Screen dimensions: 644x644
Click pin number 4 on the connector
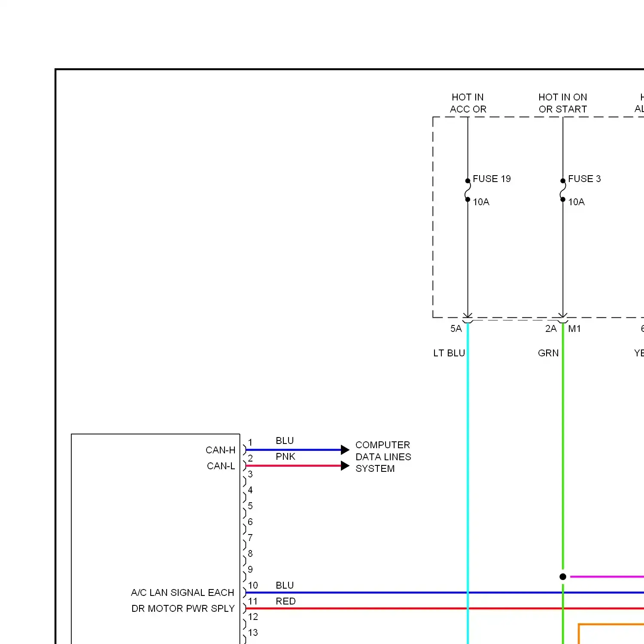[250, 490]
